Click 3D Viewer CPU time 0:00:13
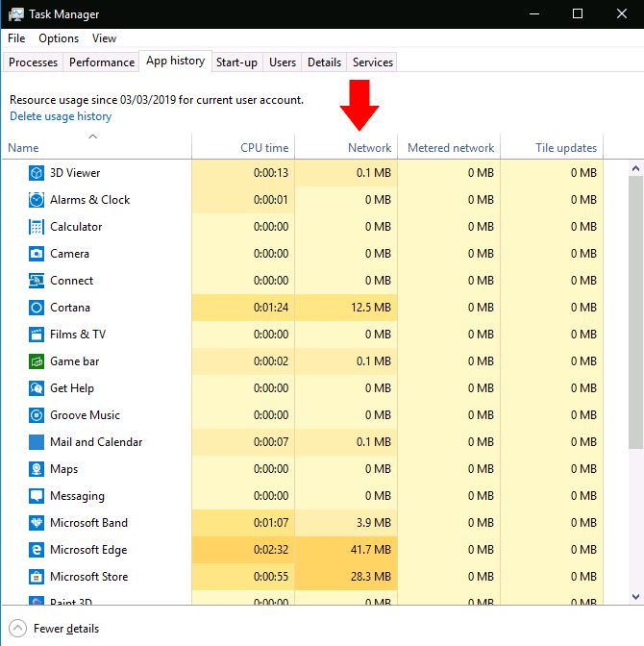 point(271,173)
